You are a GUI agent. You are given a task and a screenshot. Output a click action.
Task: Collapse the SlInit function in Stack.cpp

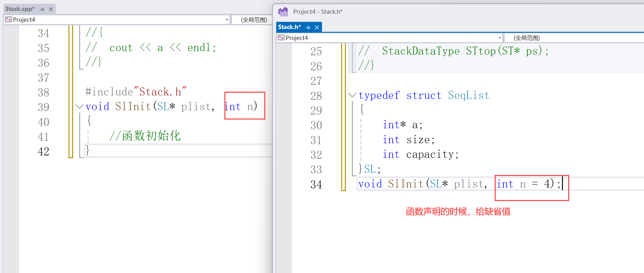click(x=79, y=107)
